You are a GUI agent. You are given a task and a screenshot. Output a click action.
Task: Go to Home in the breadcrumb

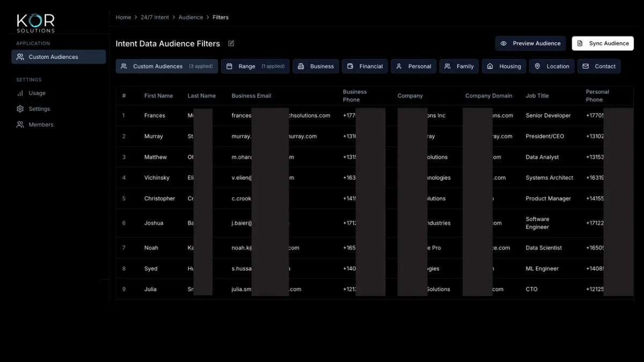point(123,17)
